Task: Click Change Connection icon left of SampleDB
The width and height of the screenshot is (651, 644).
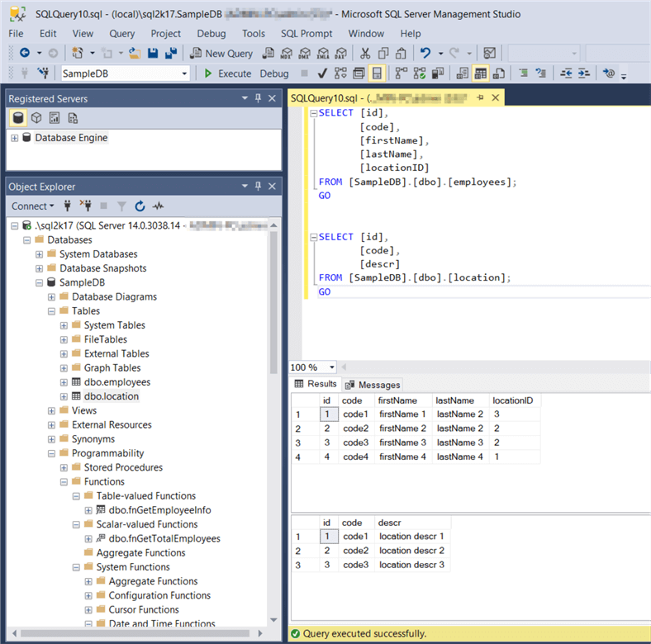Action: click(43, 73)
